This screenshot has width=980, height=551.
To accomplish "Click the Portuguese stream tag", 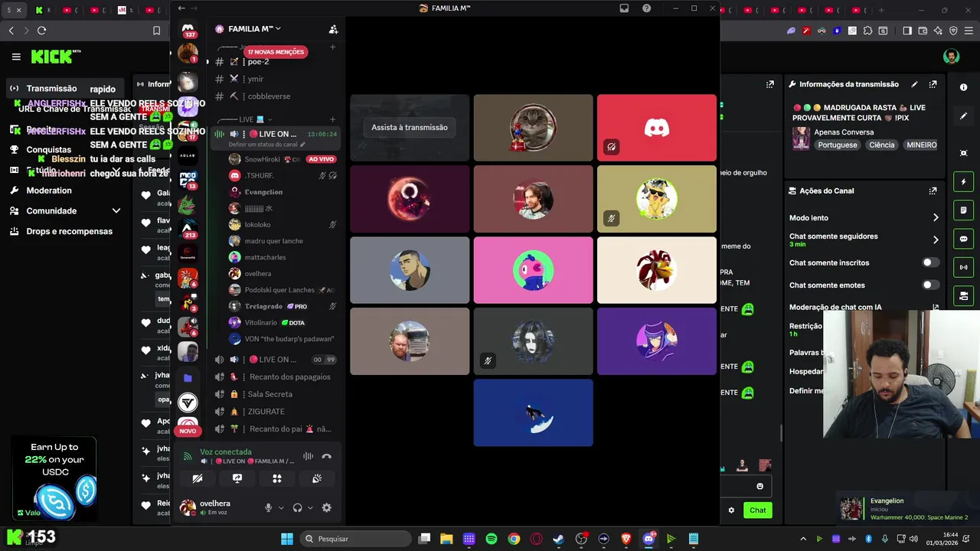I will 838,145.
